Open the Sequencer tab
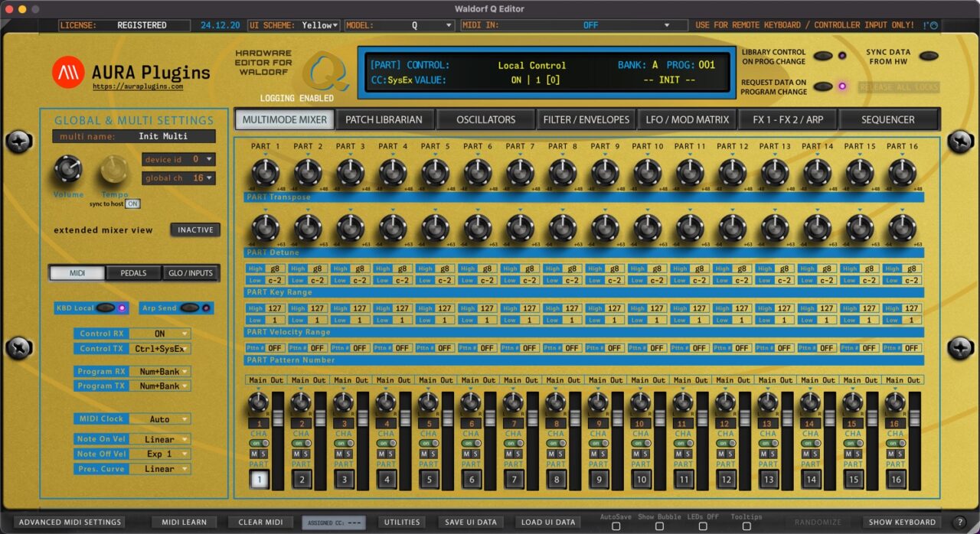Image resolution: width=980 pixels, height=534 pixels. (889, 119)
